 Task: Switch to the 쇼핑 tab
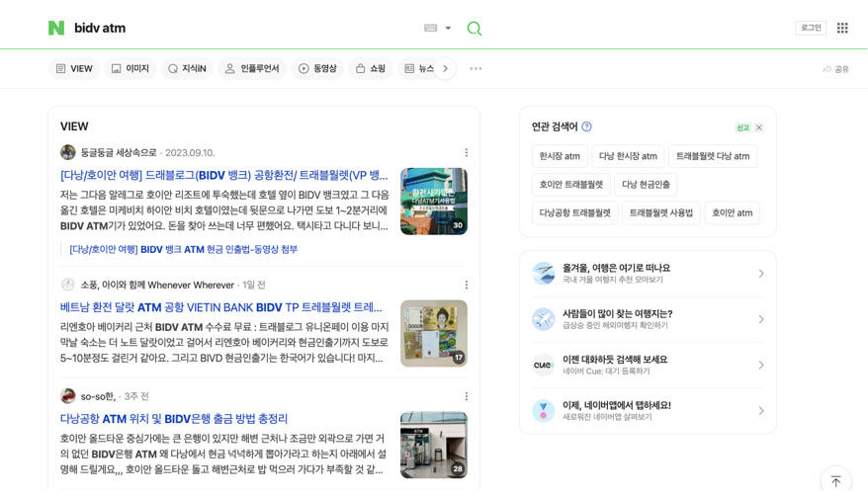(371, 68)
